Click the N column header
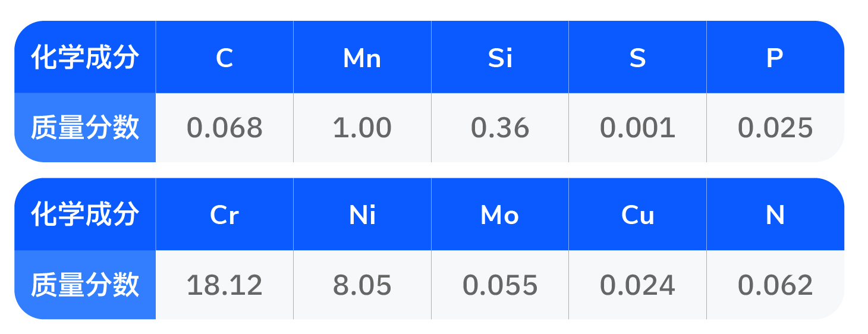Screen dimensions: 868x334 point(775,215)
